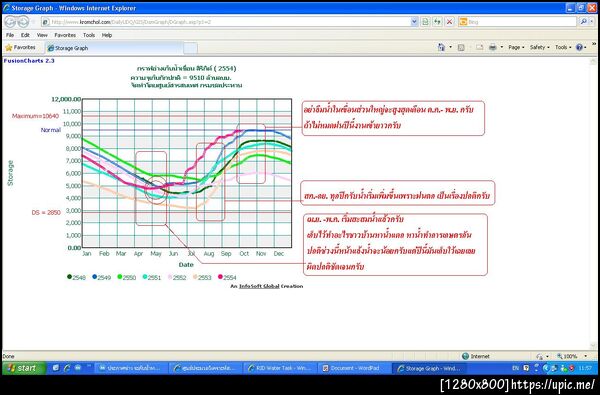The image size is (600, 395).
Task: Click the page vertical scrollbar
Action: [593, 203]
